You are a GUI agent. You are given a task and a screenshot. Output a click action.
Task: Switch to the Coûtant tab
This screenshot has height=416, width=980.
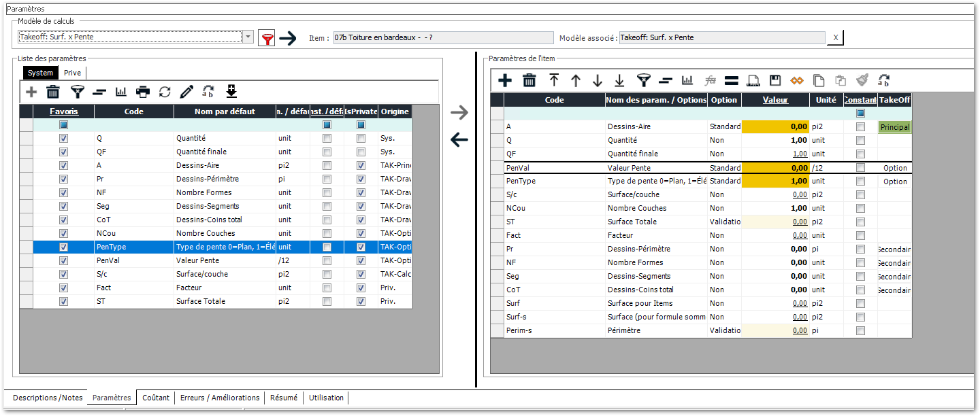[x=156, y=398]
